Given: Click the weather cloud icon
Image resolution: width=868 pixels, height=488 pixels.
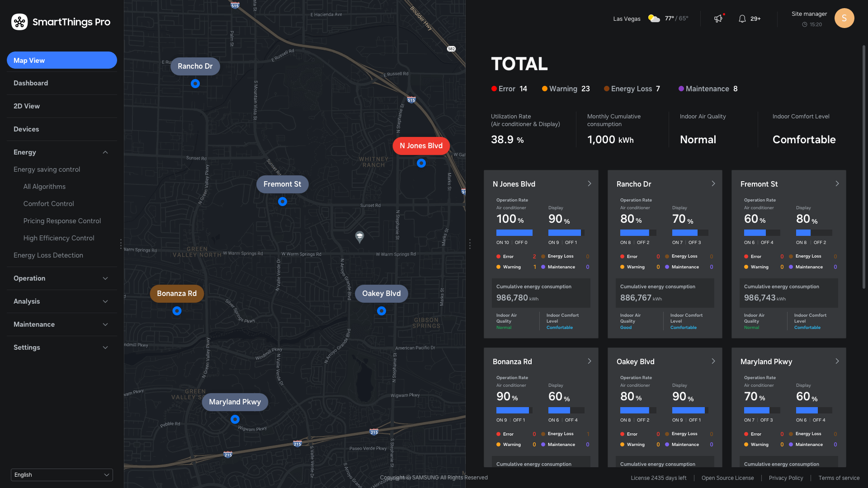Looking at the screenshot, I should (654, 19).
